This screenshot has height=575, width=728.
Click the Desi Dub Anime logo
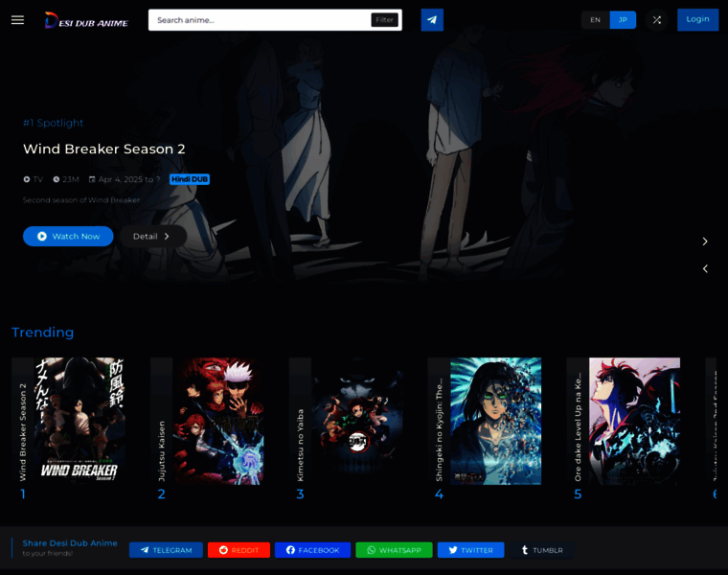(86, 20)
